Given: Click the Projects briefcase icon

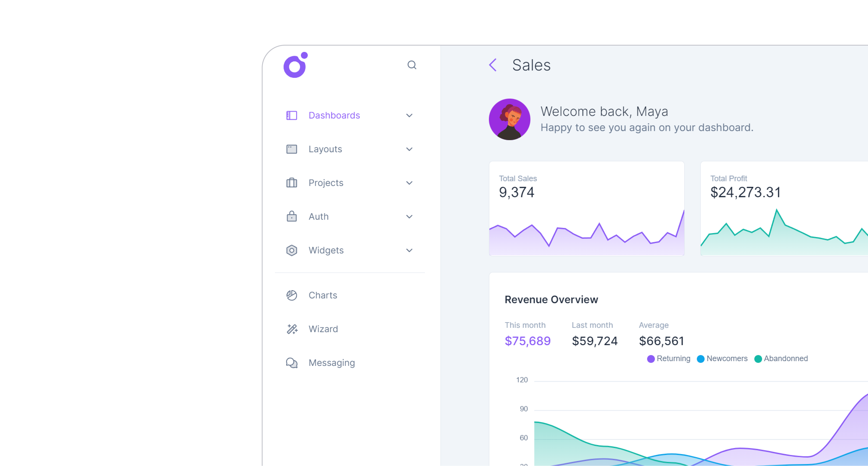Looking at the screenshot, I should (292, 183).
